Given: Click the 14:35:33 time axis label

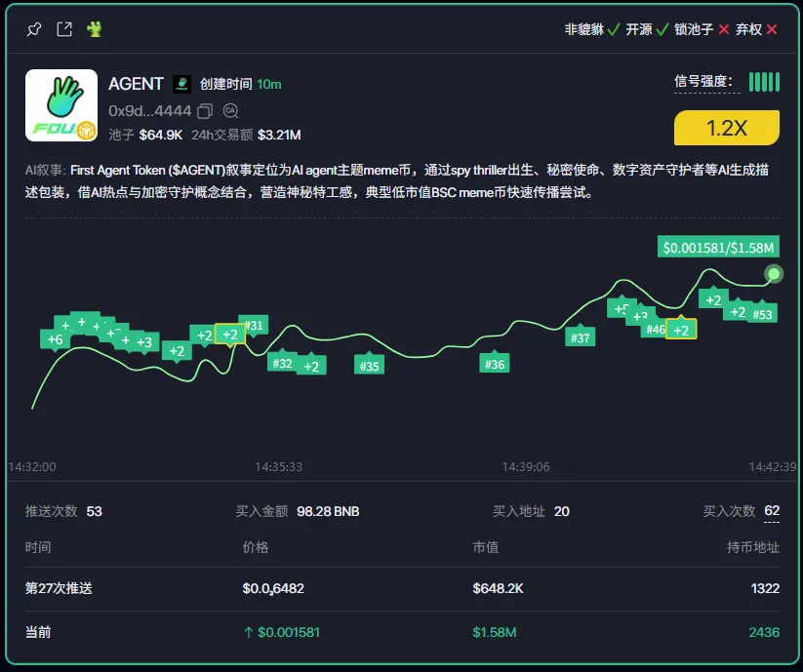Looking at the screenshot, I should coord(279,467).
